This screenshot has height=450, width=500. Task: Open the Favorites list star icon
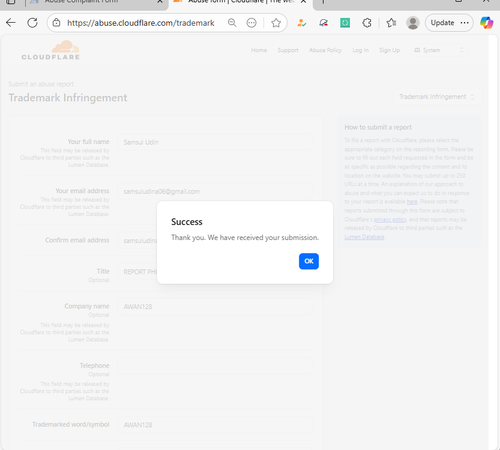pos(391,23)
